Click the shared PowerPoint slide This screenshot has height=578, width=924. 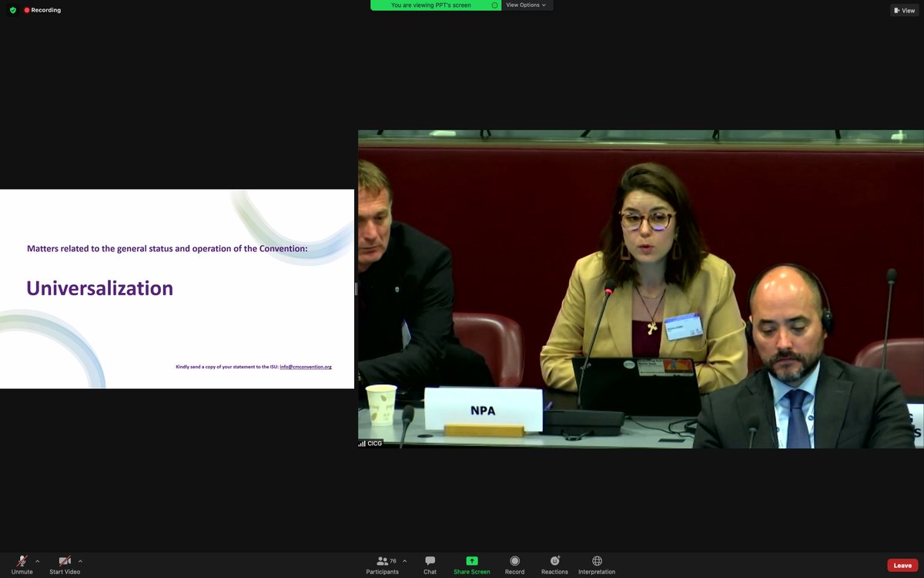pos(177,289)
